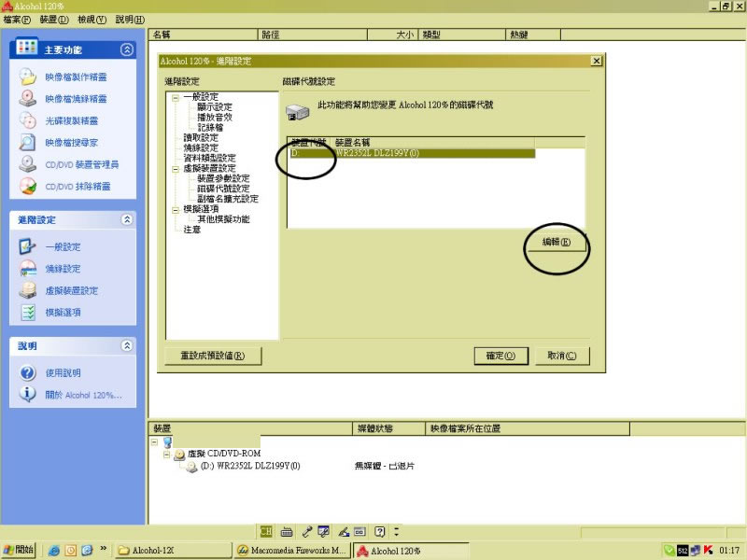Select 磁碟代號設定 in settings tree

pyautogui.click(x=223, y=189)
